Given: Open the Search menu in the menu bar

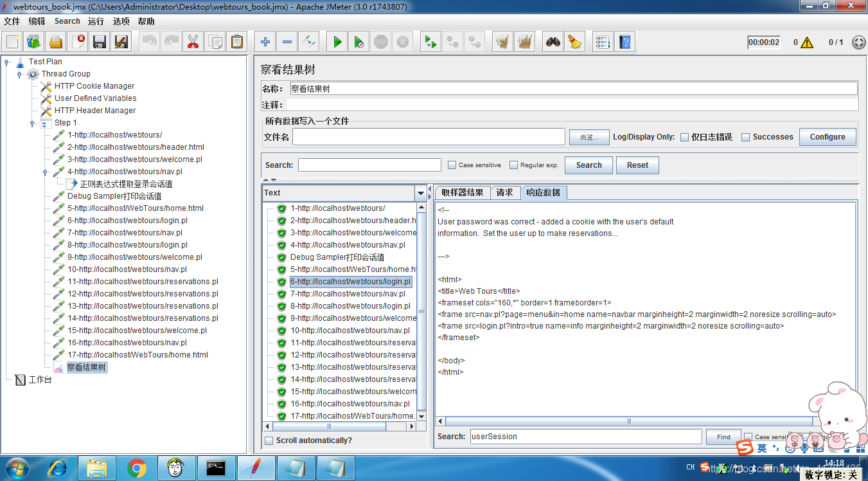Looking at the screenshot, I should (67, 21).
